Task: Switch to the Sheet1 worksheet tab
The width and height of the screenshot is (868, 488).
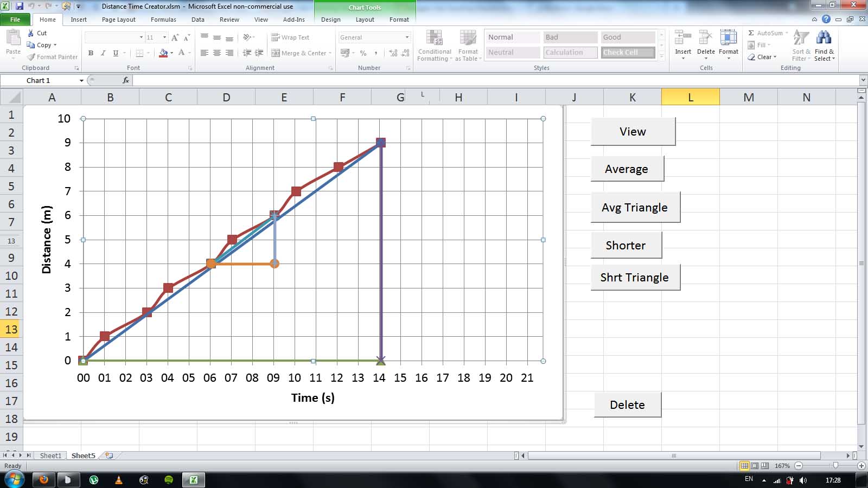Action: coord(50,455)
